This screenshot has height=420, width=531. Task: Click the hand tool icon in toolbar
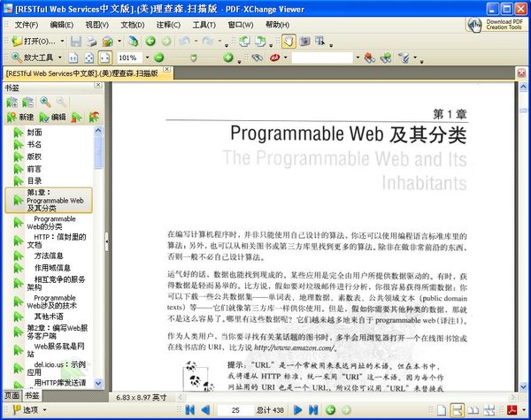click(x=289, y=42)
